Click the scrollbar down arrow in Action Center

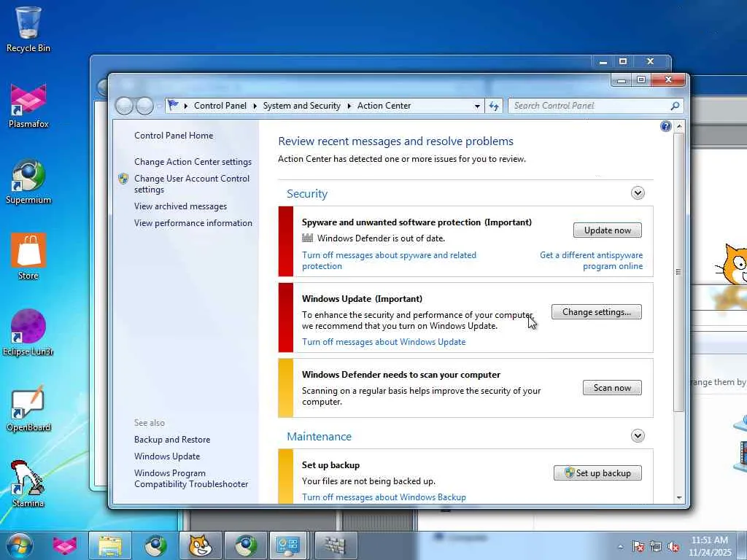[x=679, y=497]
